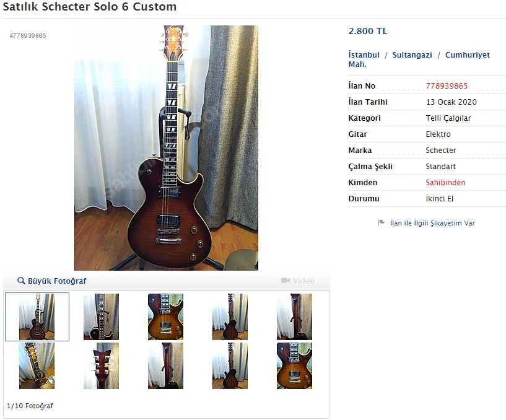
Task: Select the first thumbnail of full guitar
Action: tap(37, 317)
